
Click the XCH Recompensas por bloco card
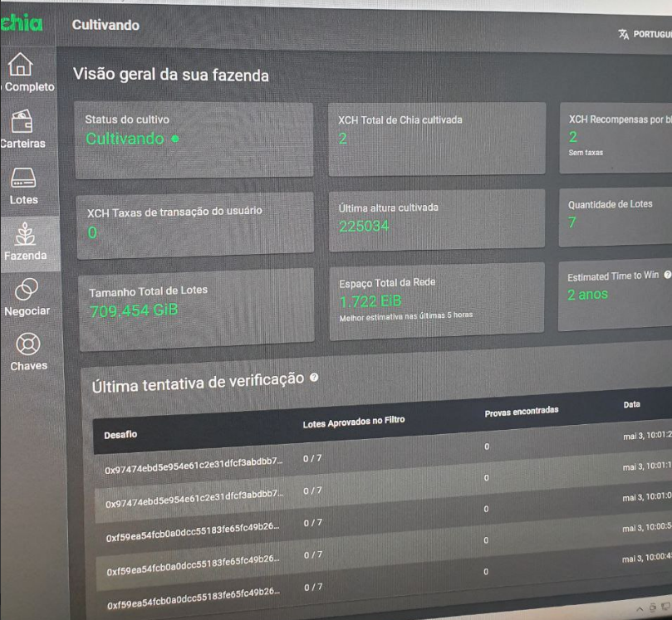tap(616, 138)
